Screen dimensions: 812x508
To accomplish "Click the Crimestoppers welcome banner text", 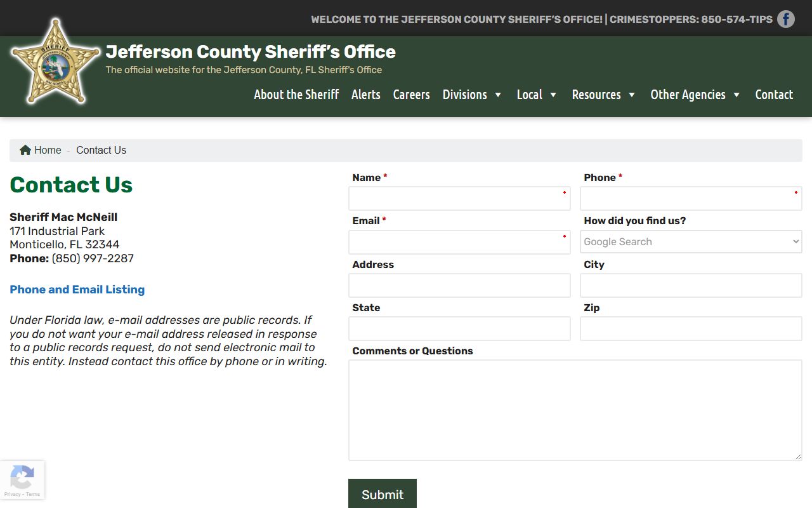I will click(542, 19).
